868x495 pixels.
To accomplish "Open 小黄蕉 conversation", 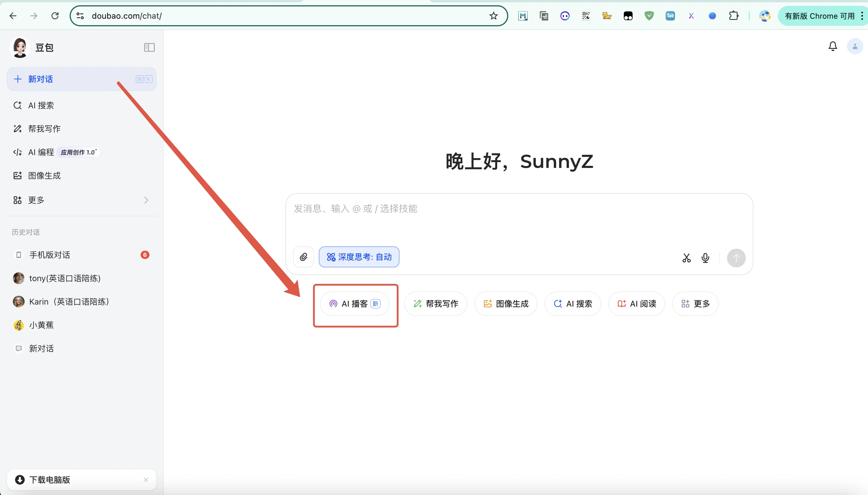I will tap(82, 325).
